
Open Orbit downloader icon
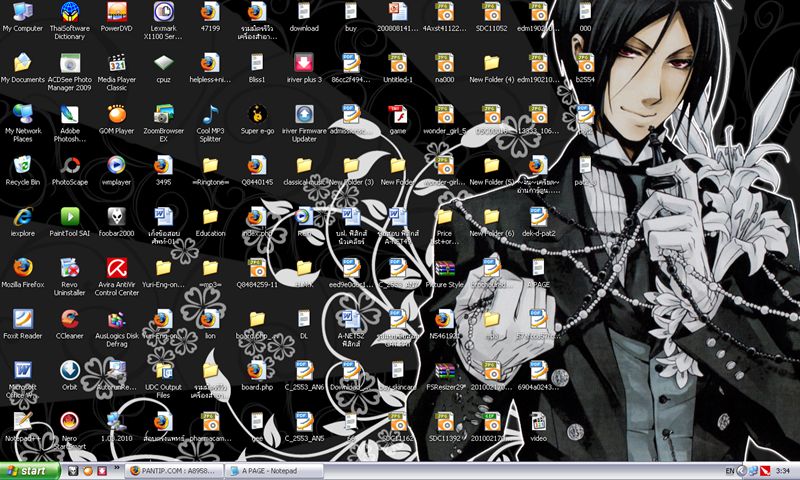(x=69, y=370)
